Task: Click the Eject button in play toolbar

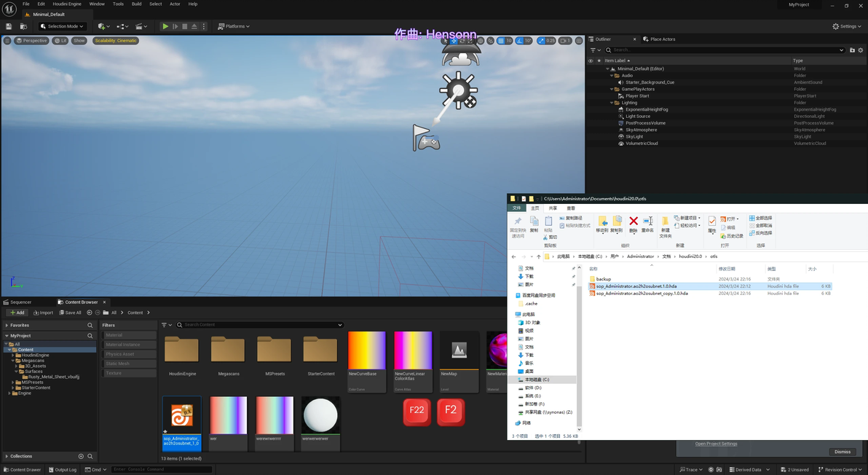Action: click(x=194, y=26)
